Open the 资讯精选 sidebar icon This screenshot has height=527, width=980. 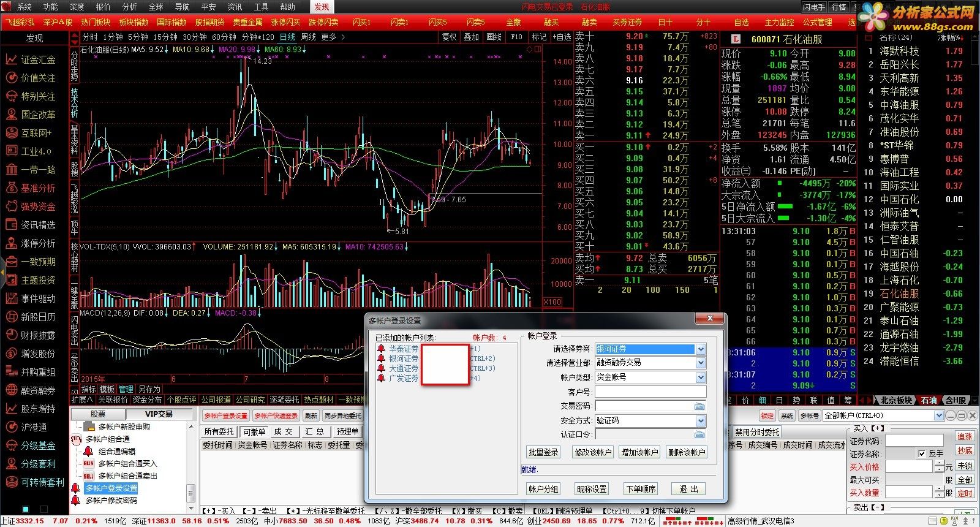11,225
